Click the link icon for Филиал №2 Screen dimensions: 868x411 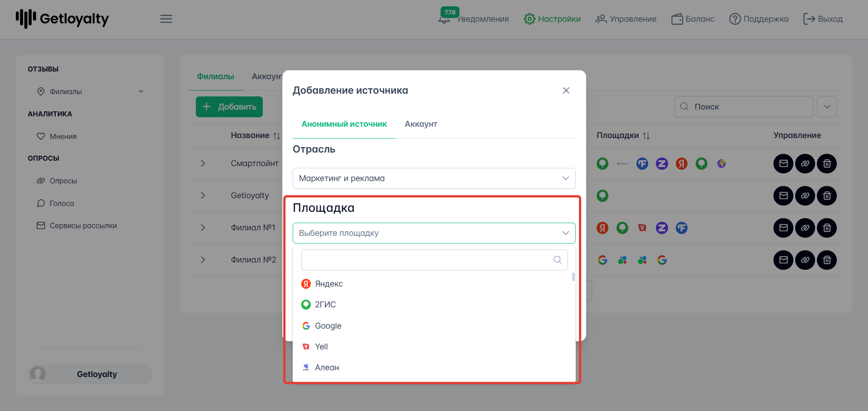[805, 260]
